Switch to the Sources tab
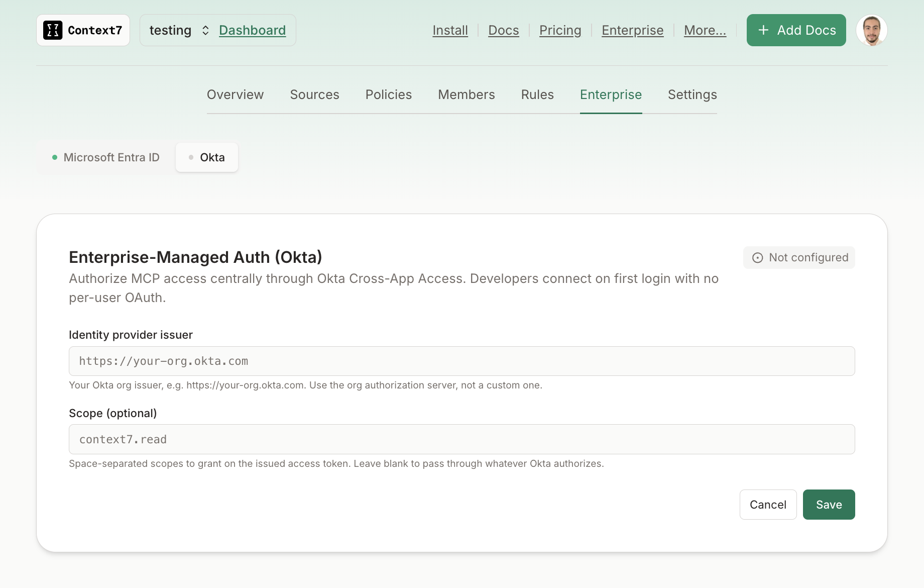924x588 pixels. 314,94
